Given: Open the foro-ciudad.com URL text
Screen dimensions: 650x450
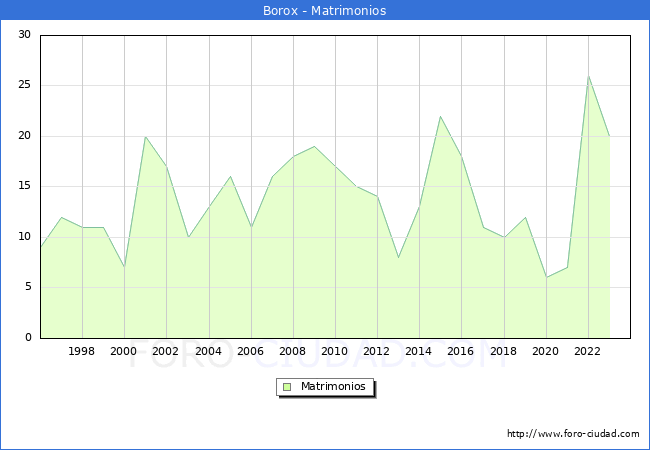Looking at the screenshot, I should point(573,433).
